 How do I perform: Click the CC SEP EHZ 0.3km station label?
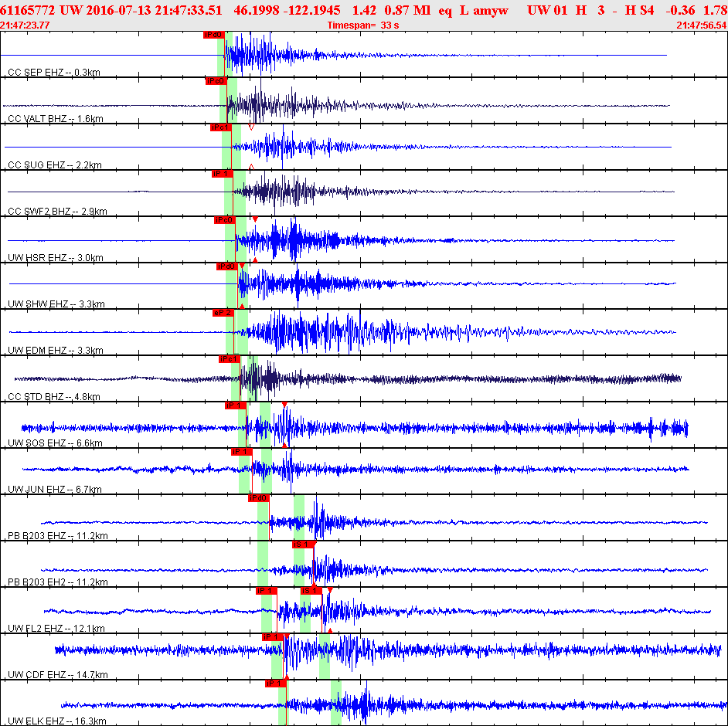click(x=54, y=73)
